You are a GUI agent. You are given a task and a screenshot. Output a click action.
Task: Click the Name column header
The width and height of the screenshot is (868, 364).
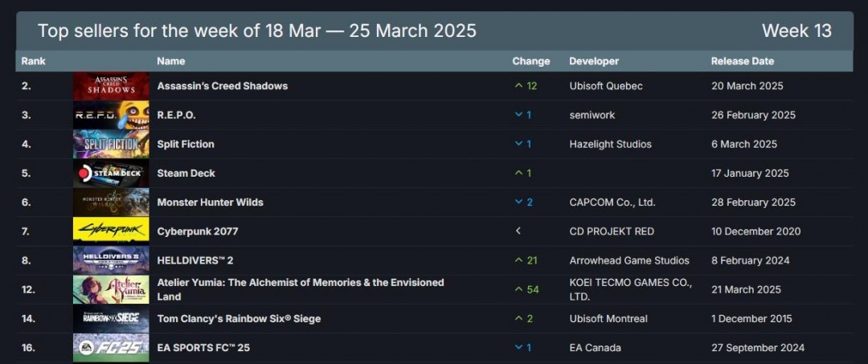(x=171, y=61)
